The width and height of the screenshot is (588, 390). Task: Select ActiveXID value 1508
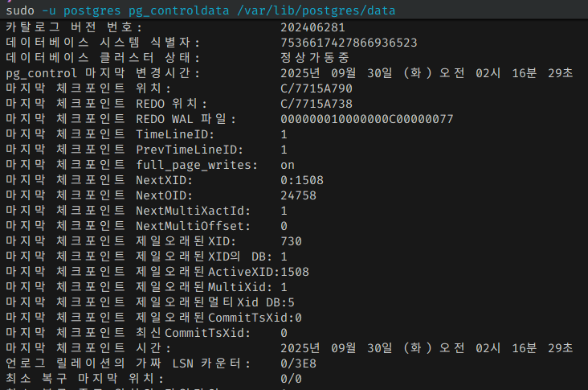click(x=295, y=272)
